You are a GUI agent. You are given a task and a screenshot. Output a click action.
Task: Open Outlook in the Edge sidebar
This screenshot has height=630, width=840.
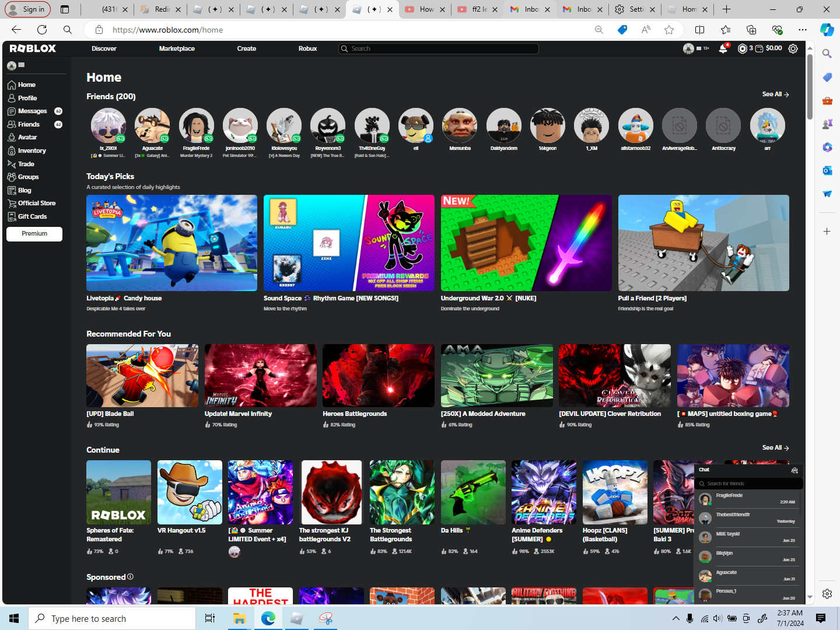tap(827, 170)
